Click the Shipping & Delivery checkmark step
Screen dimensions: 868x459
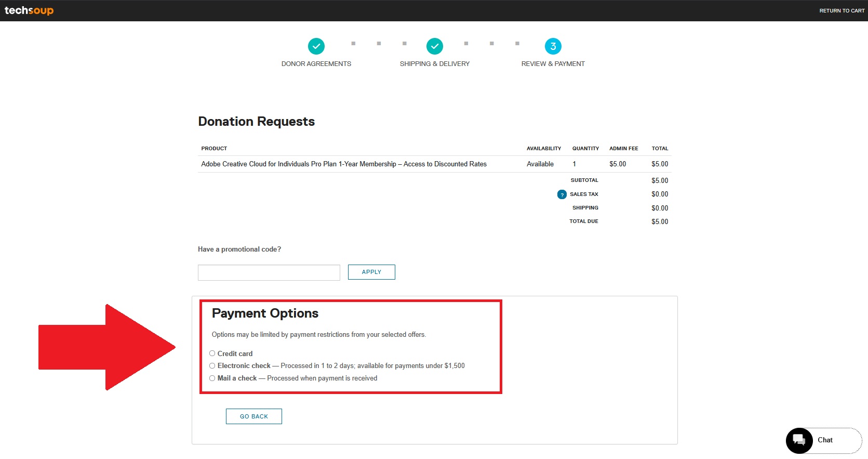[435, 46]
